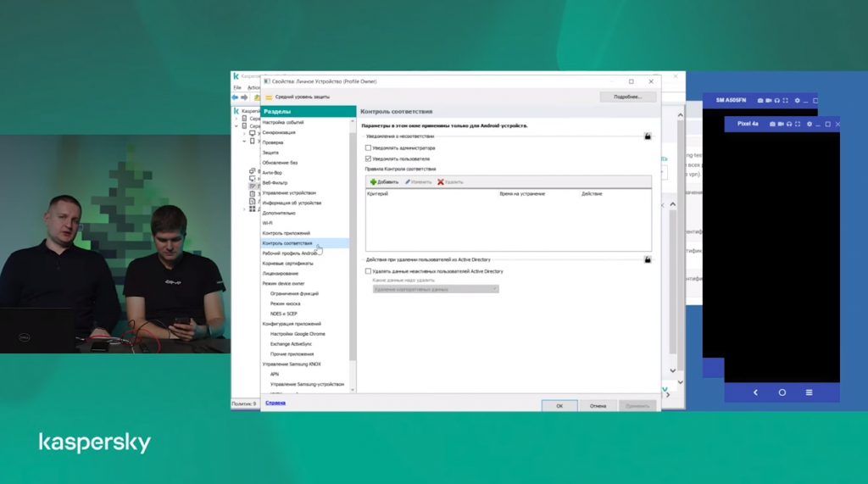Uncheck Notify user checkbox
Screen dimensions: 868x484
[368, 159]
